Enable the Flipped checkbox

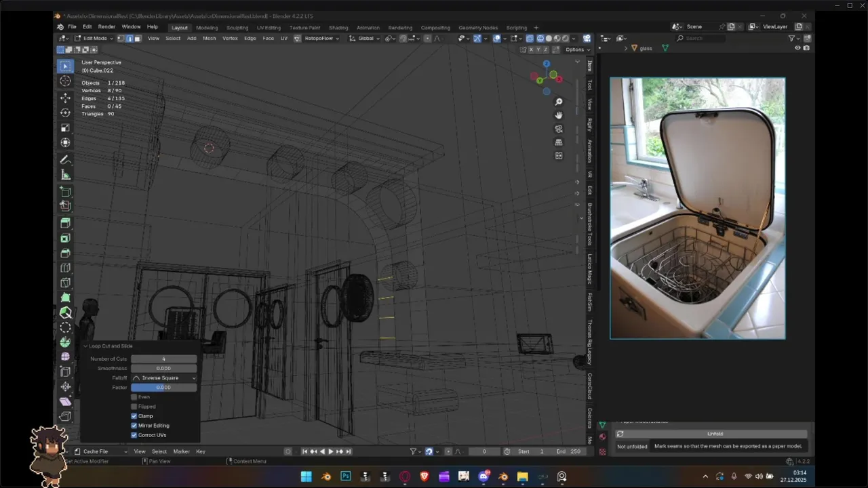(x=134, y=406)
